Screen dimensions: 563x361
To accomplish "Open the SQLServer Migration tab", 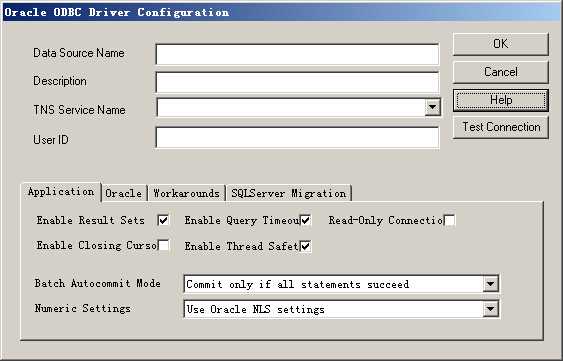I will [x=288, y=193].
